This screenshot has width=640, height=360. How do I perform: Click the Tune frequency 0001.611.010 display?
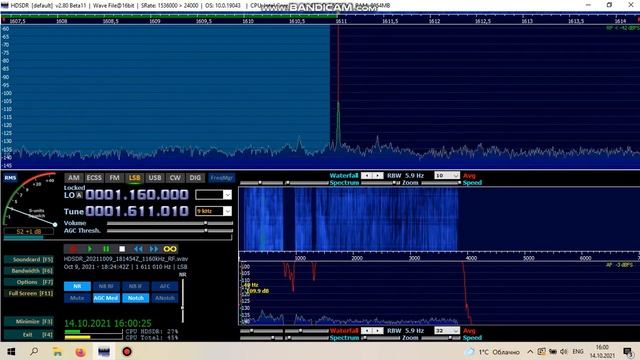137,211
